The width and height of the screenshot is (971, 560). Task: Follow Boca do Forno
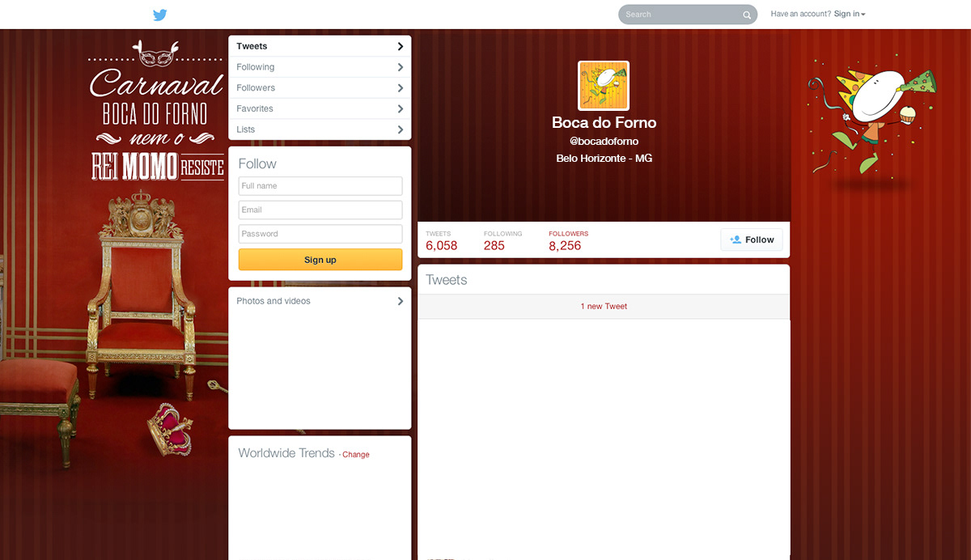coord(752,240)
